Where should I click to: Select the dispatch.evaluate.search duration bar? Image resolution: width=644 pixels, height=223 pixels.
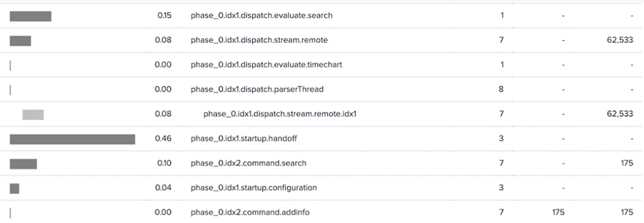click(31, 16)
